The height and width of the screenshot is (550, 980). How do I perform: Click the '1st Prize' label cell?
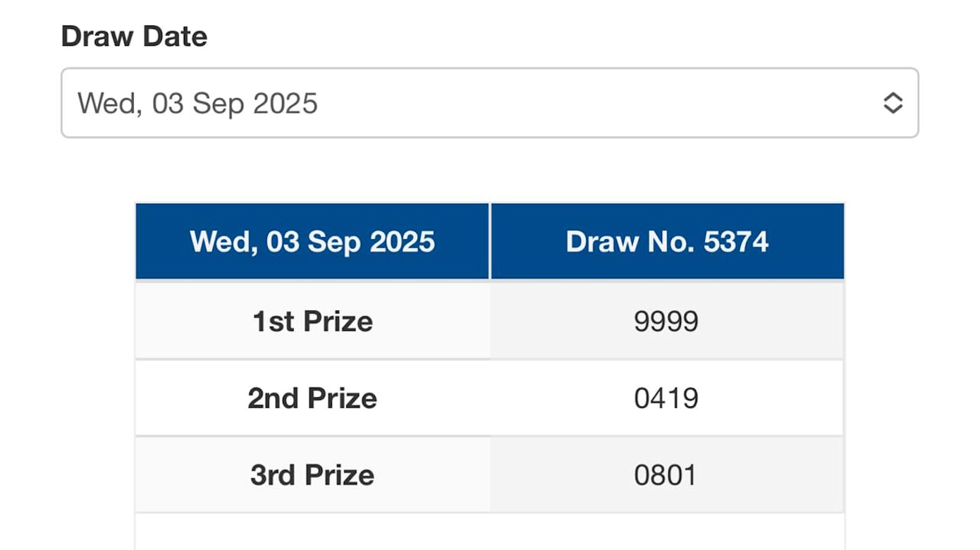click(312, 322)
